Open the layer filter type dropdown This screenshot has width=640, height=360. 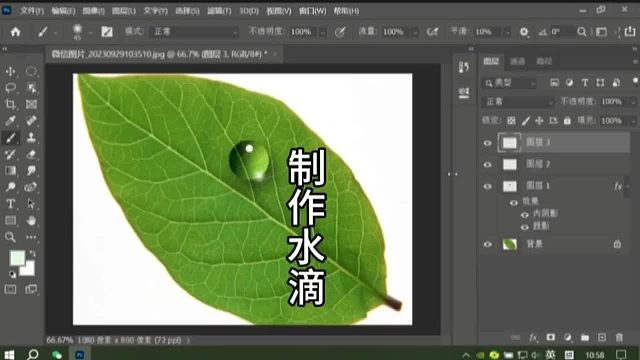(509, 83)
